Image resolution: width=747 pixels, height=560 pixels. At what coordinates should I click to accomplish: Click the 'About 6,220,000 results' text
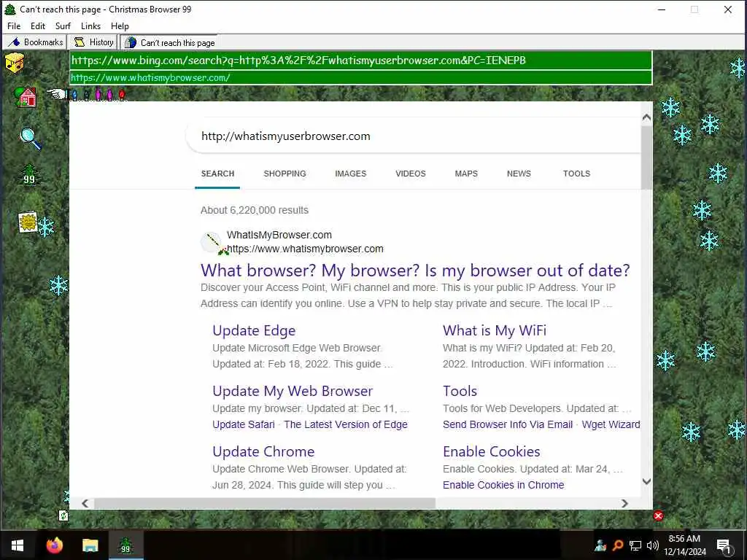click(x=255, y=210)
